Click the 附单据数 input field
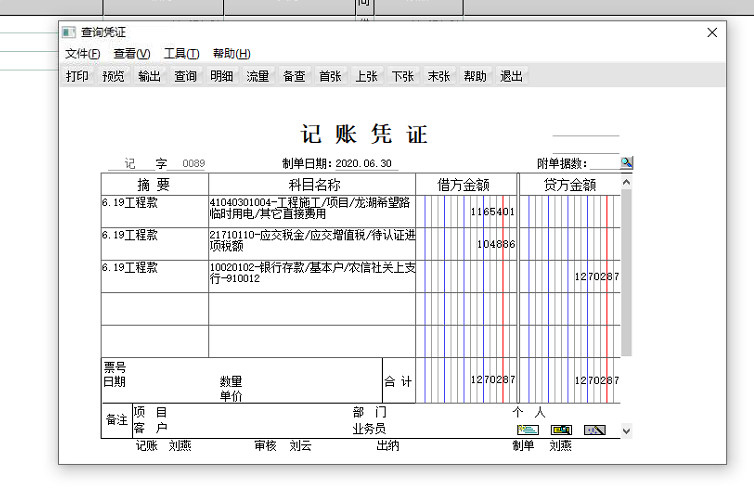 coord(604,163)
